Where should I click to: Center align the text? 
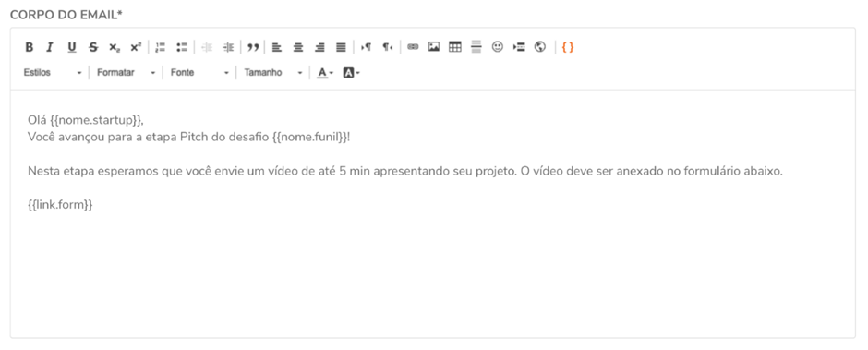298,48
